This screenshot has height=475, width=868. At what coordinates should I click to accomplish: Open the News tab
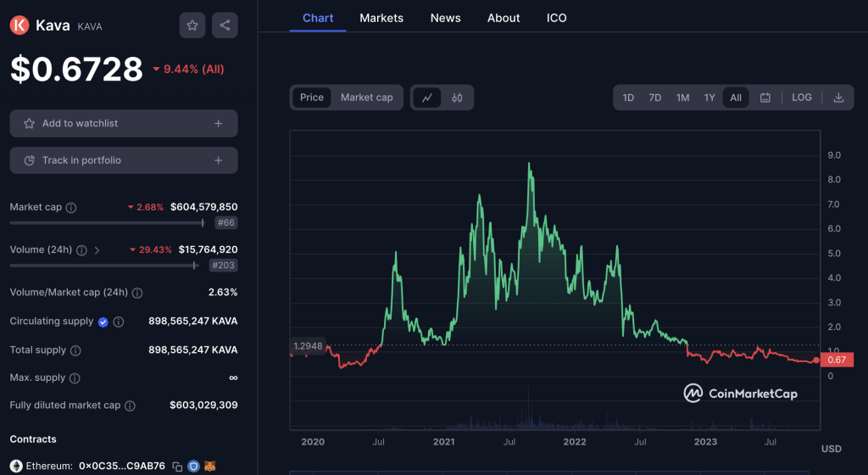[x=446, y=18]
